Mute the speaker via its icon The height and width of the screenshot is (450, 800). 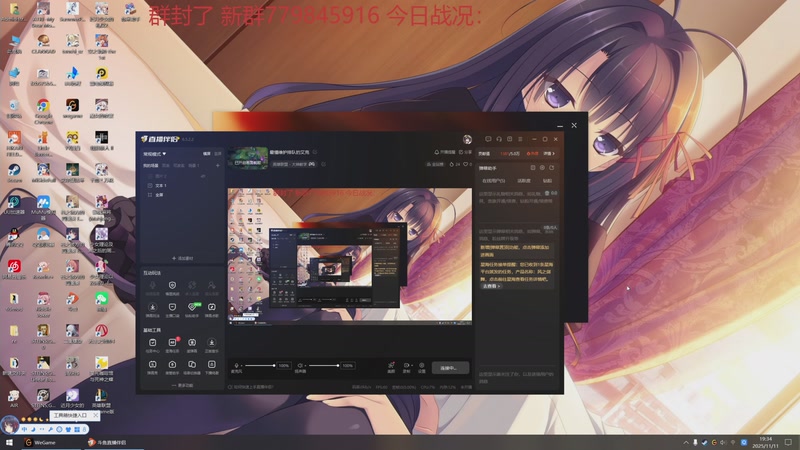tap(300, 365)
